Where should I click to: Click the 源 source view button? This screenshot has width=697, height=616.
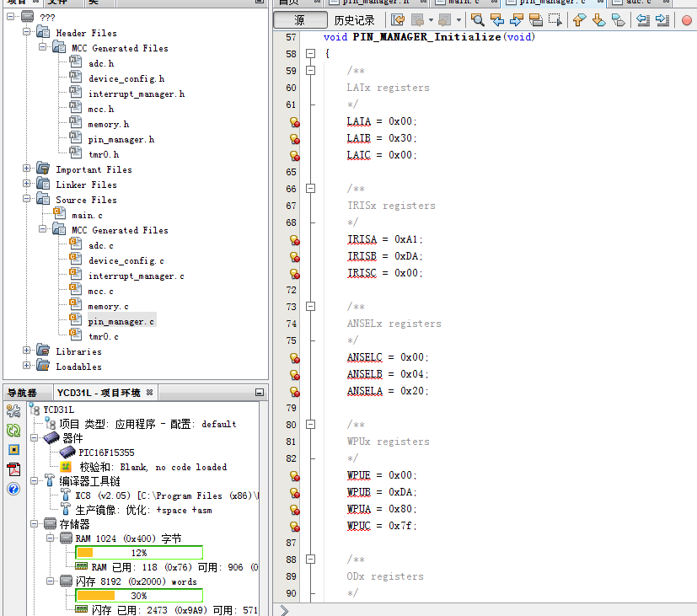tap(300, 20)
